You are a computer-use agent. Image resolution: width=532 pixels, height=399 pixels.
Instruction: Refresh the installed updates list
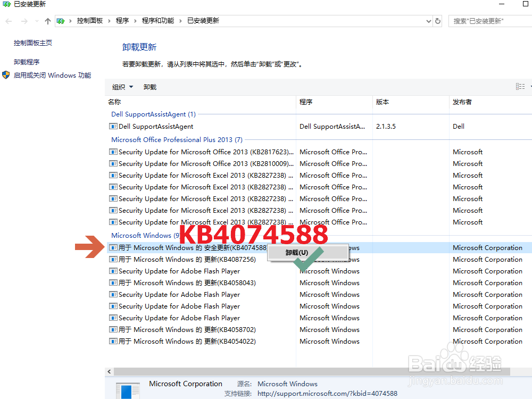point(438,21)
